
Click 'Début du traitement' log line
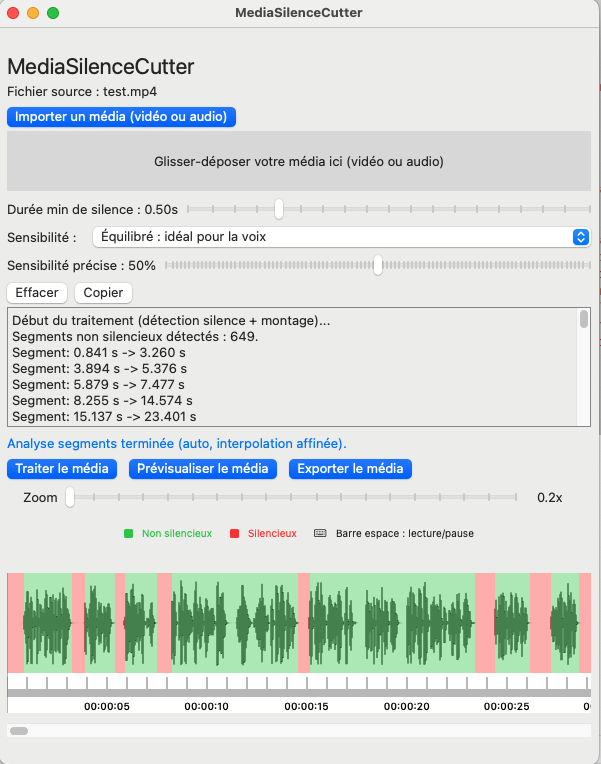pyautogui.click(x=171, y=320)
